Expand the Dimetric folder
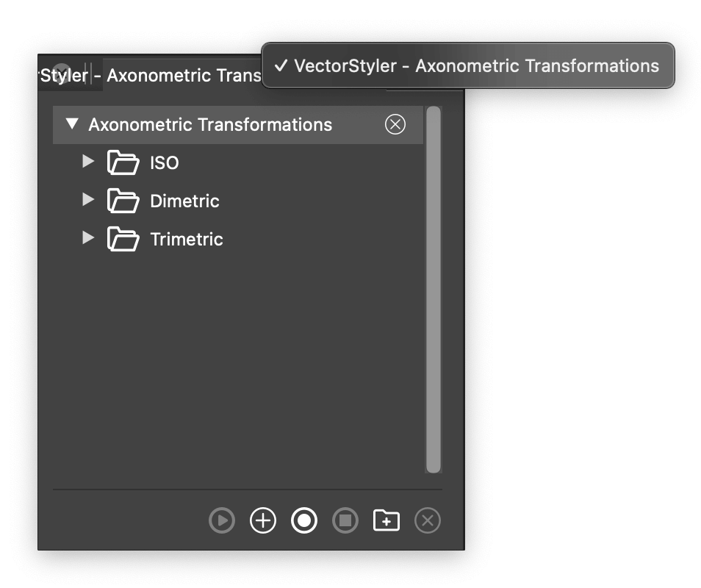Screen dimensions: 701x588 tap(88, 200)
